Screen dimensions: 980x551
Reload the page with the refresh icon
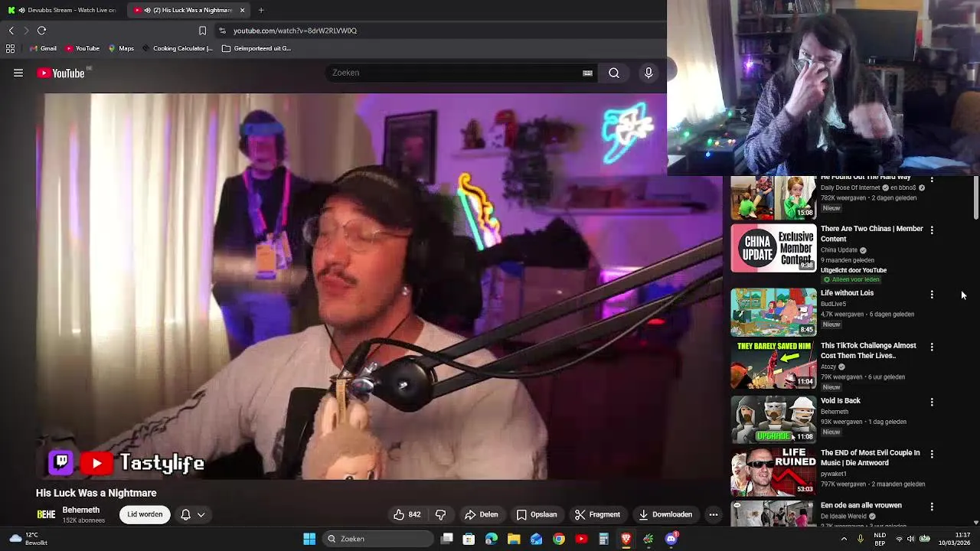42,31
